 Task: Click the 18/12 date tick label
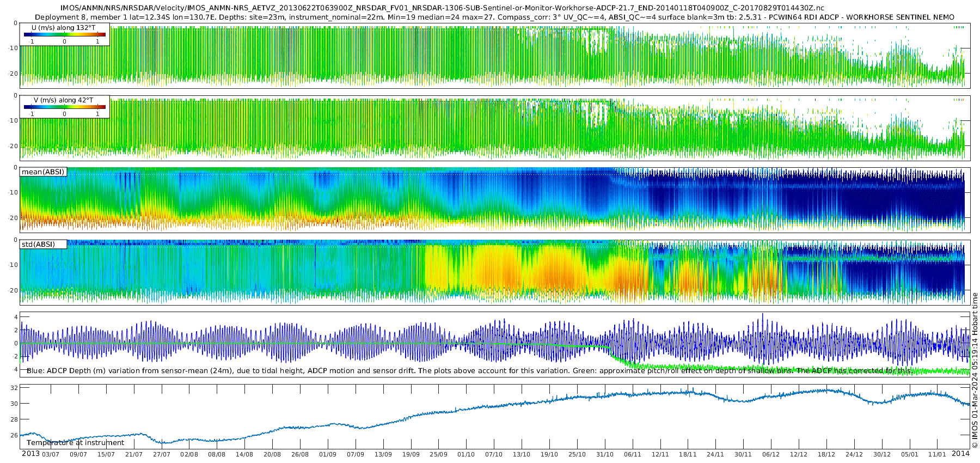click(826, 454)
